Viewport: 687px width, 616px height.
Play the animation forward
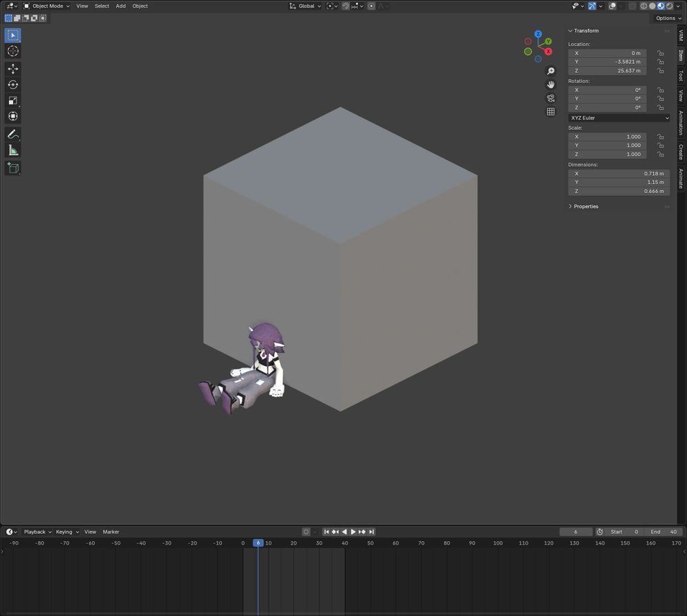353,532
